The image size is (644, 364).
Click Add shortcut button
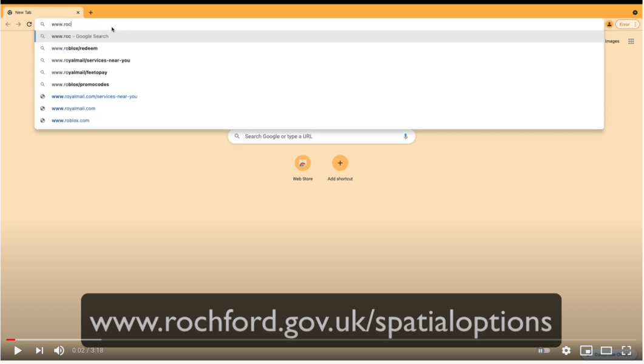pos(340,168)
